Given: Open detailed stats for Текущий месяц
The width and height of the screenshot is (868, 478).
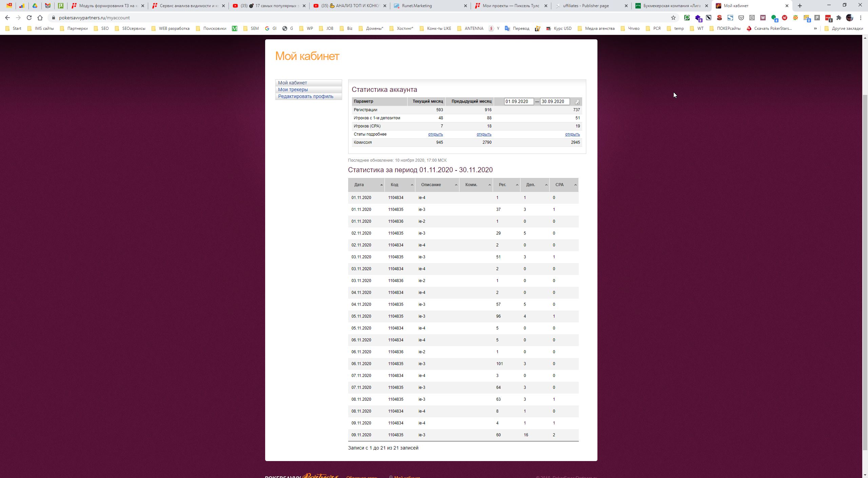Looking at the screenshot, I should click(435, 134).
